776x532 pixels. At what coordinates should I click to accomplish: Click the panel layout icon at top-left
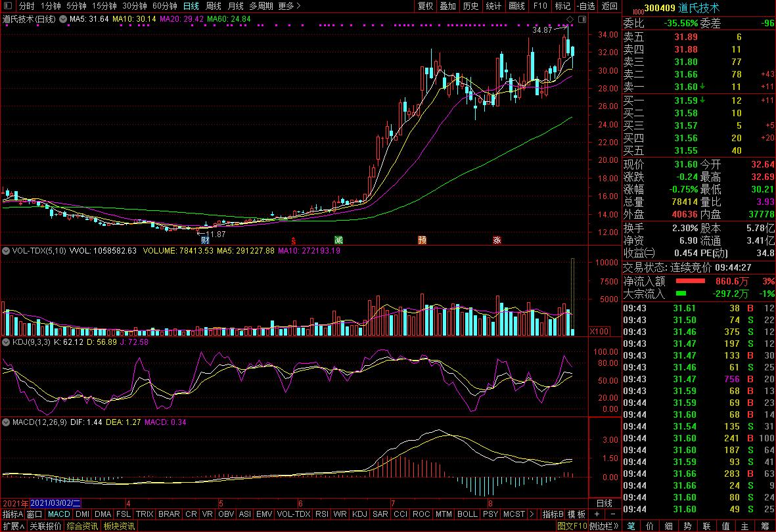click(7, 6)
